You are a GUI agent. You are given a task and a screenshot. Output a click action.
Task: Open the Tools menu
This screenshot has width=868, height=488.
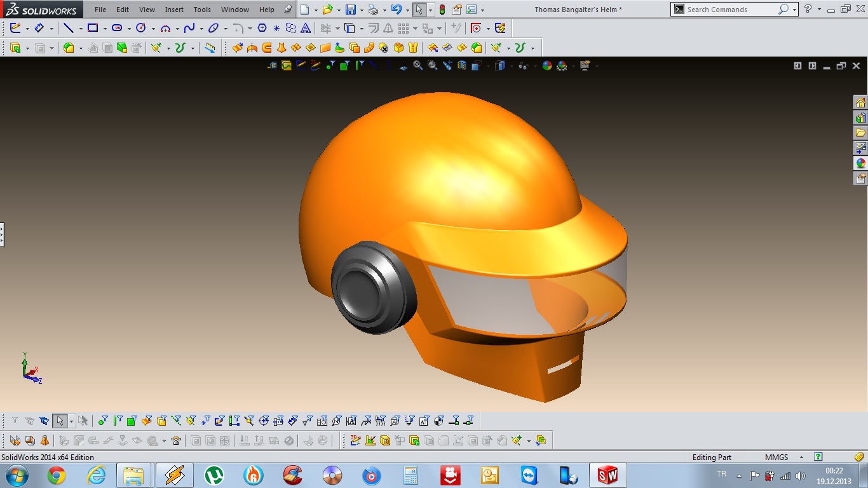coord(202,10)
